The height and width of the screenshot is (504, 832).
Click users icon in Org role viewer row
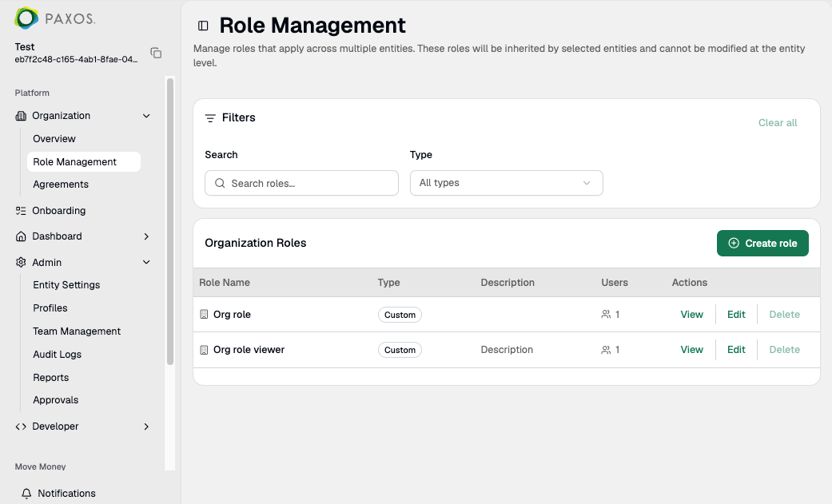606,350
